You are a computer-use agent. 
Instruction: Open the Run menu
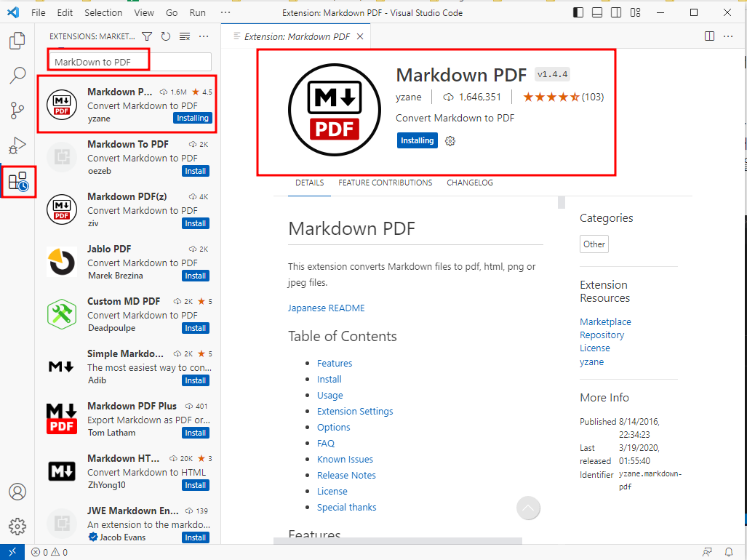(197, 13)
